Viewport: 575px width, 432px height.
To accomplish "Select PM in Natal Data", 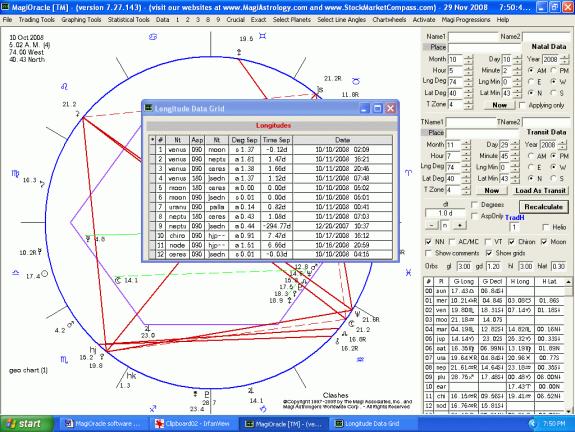I will click(553, 70).
